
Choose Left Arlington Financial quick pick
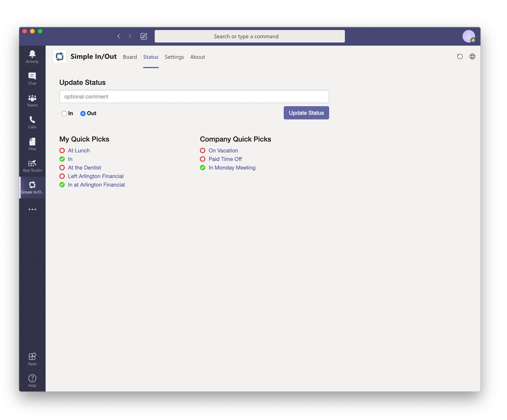click(x=96, y=176)
